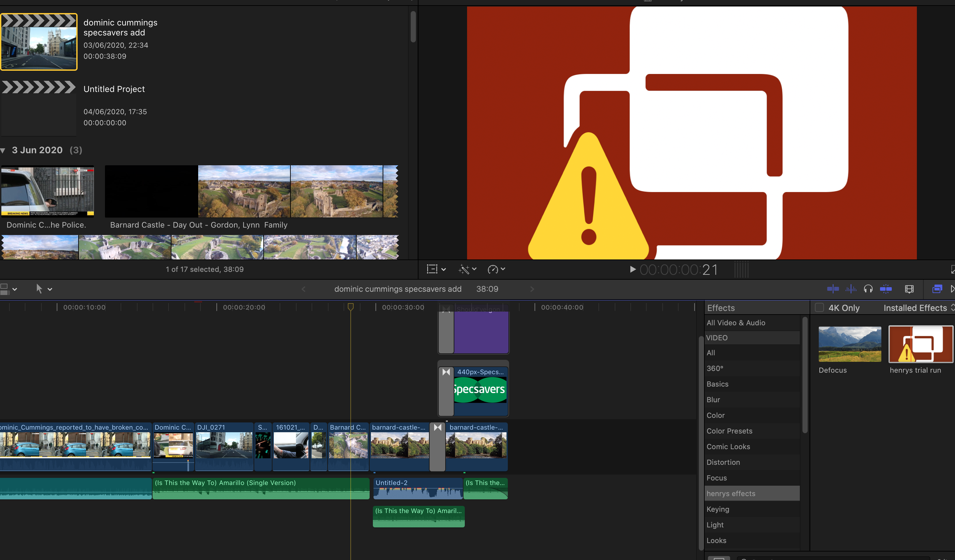The image size is (955, 560).
Task: Toggle the snapping icon
Action: [886, 289]
